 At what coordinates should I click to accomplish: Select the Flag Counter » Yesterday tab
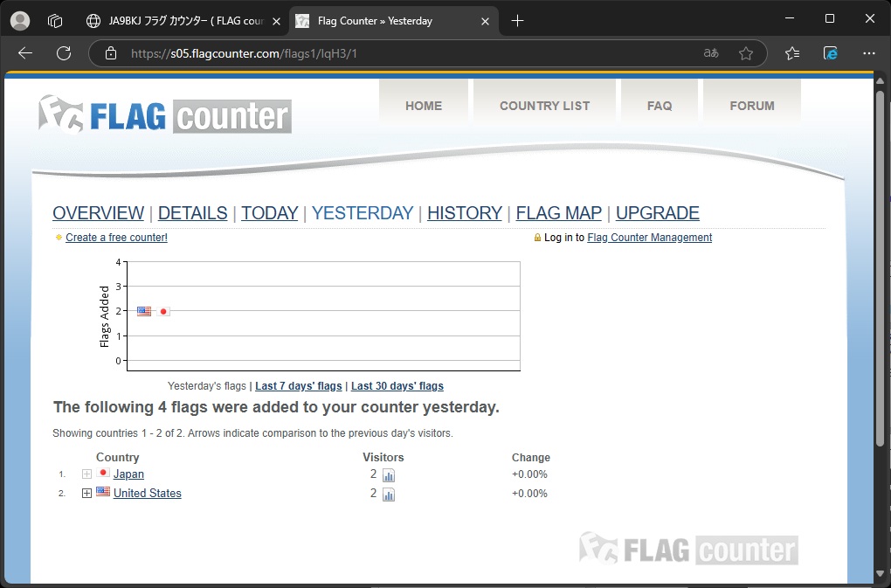393,22
